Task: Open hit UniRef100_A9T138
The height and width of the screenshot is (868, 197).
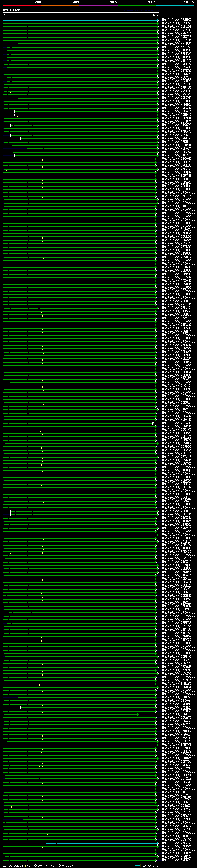Action: click(177, 30)
